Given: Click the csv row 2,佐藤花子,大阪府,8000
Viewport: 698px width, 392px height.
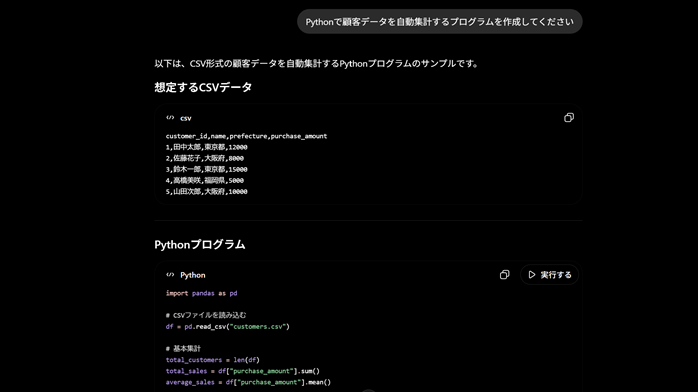Looking at the screenshot, I should pos(204,158).
